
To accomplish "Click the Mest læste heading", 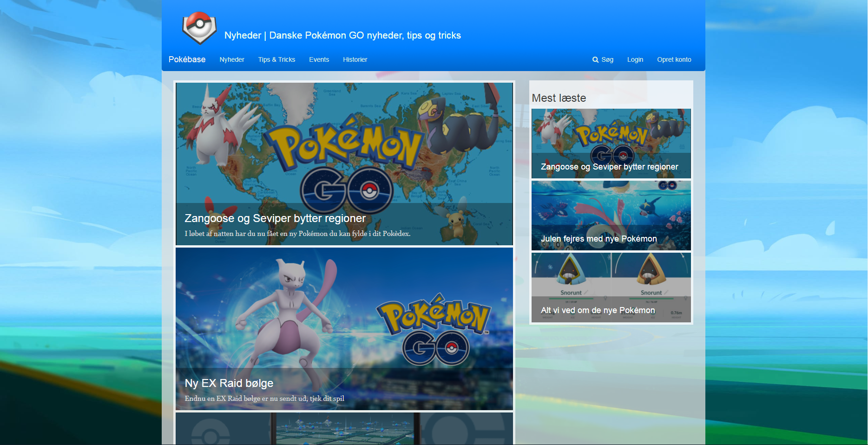I will click(559, 98).
